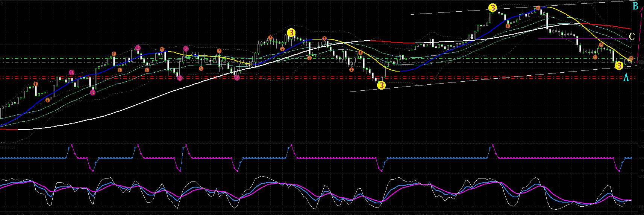
Task: Click yellow 3 marker on the middle swing high
Action: point(291,33)
